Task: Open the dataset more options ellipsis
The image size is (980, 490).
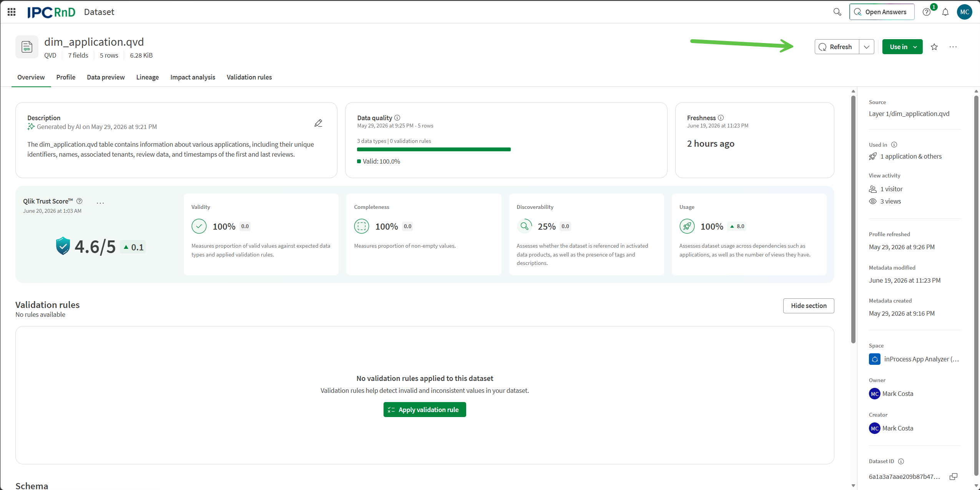Action: pos(953,47)
